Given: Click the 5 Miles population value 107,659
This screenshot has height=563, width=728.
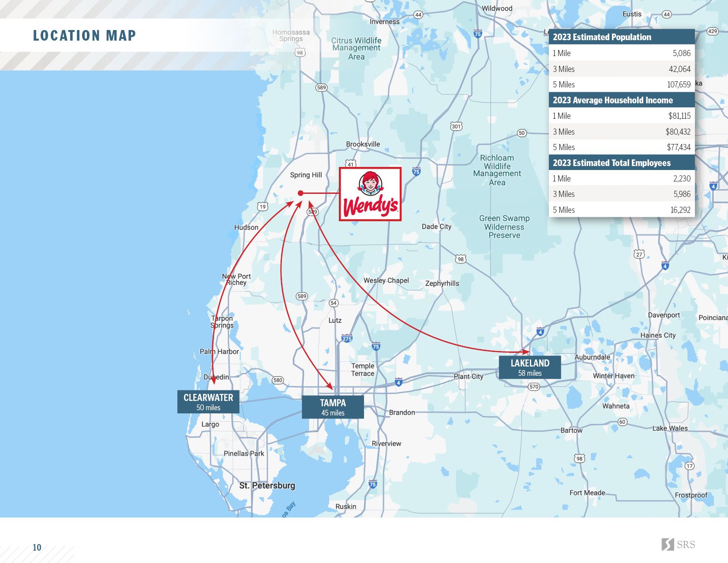Looking at the screenshot, I should click(679, 84).
